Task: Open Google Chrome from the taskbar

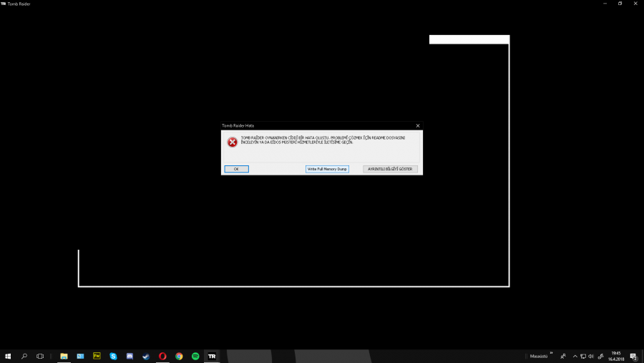Action: click(x=179, y=356)
